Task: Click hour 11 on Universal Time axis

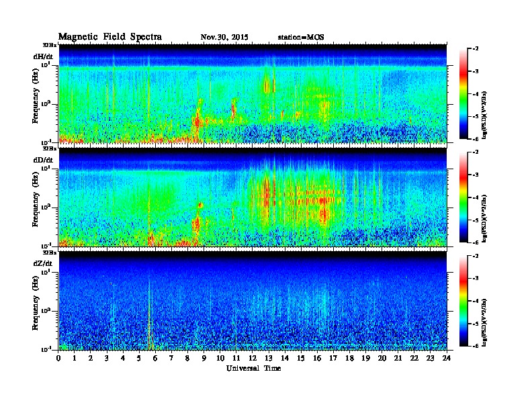Action: [236, 358]
